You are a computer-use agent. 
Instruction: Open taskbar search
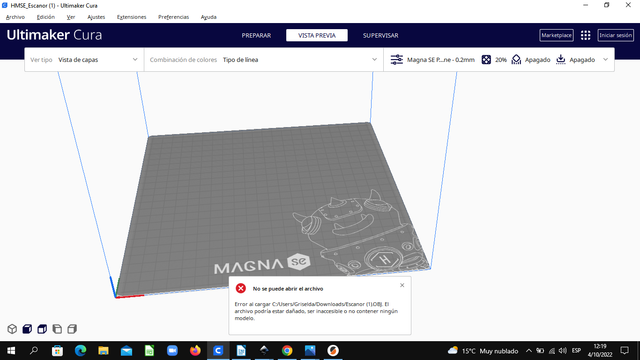coord(34,351)
